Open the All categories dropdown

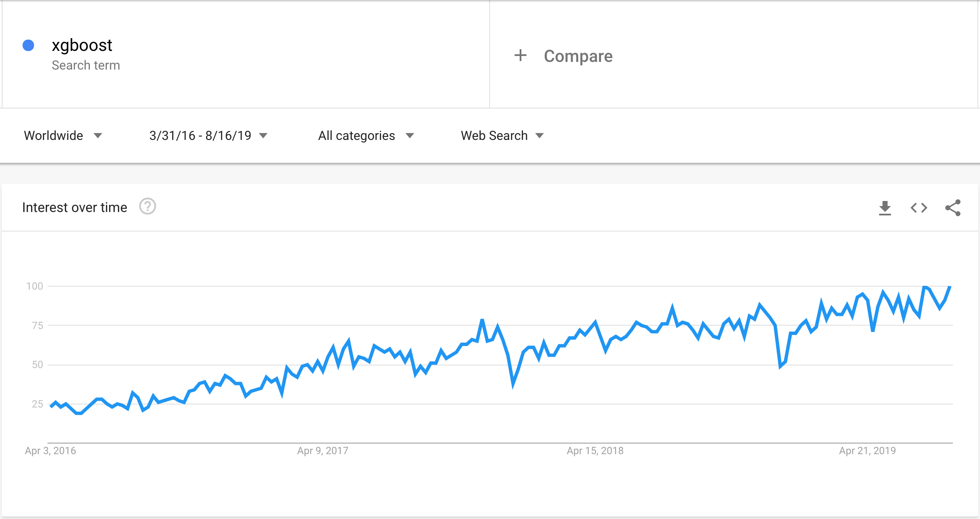tap(365, 136)
